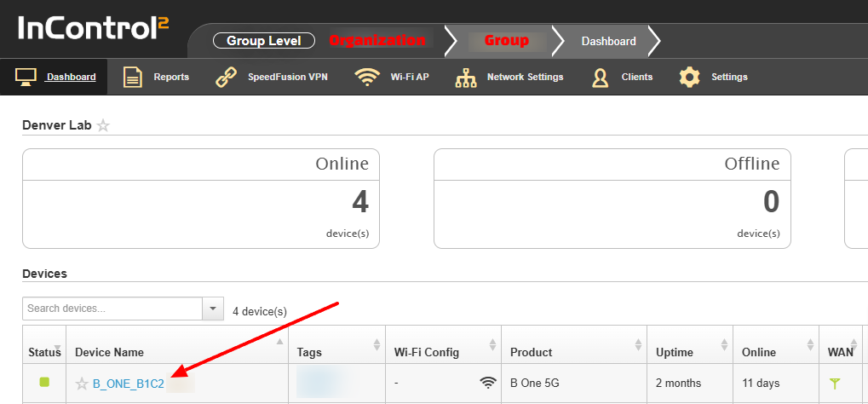Screen dimensions: 868x404
Task: Click the Reports document icon
Action: point(132,77)
